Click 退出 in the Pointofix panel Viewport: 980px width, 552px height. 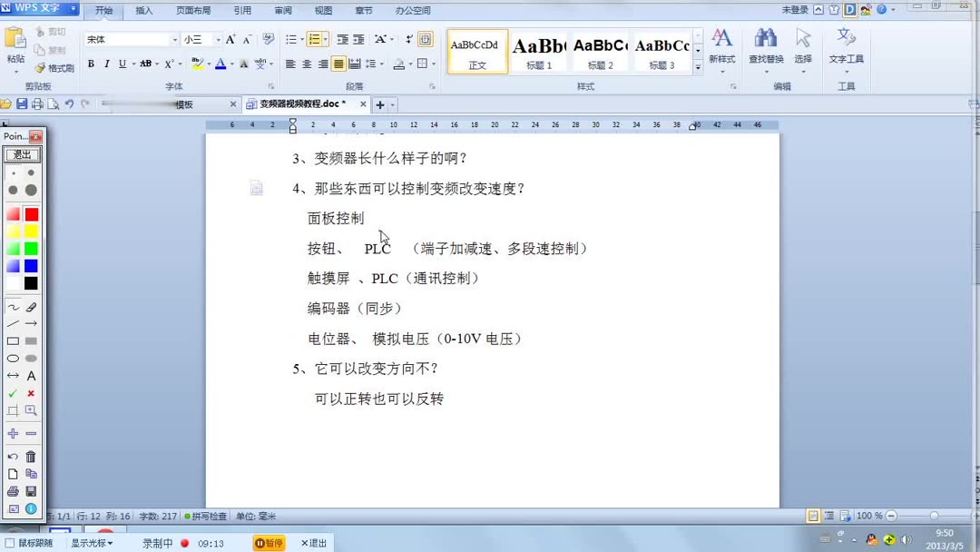[23, 155]
